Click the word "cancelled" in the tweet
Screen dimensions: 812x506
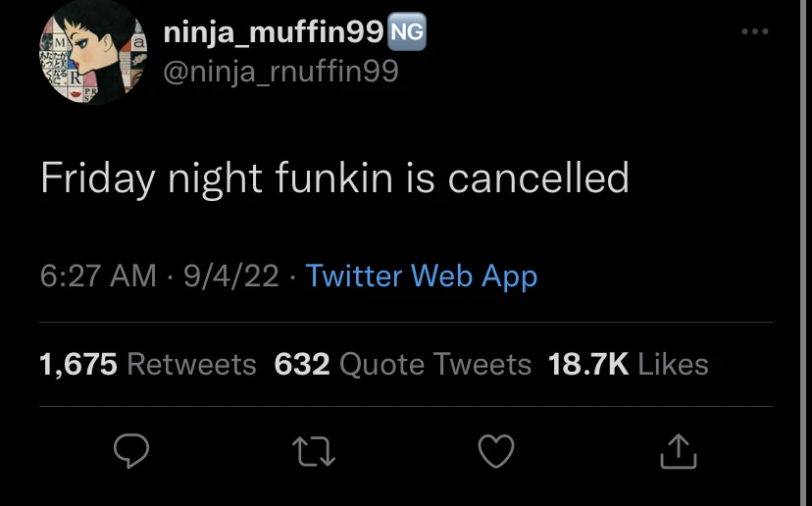pyautogui.click(x=538, y=178)
